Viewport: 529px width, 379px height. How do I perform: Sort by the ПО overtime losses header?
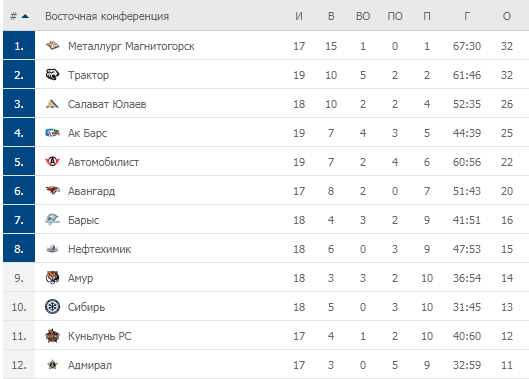[x=395, y=16]
